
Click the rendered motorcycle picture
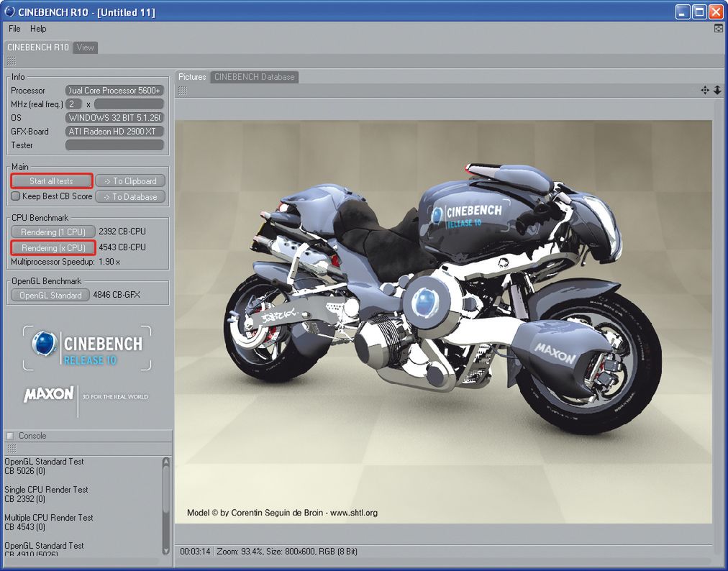pos(443,321)
